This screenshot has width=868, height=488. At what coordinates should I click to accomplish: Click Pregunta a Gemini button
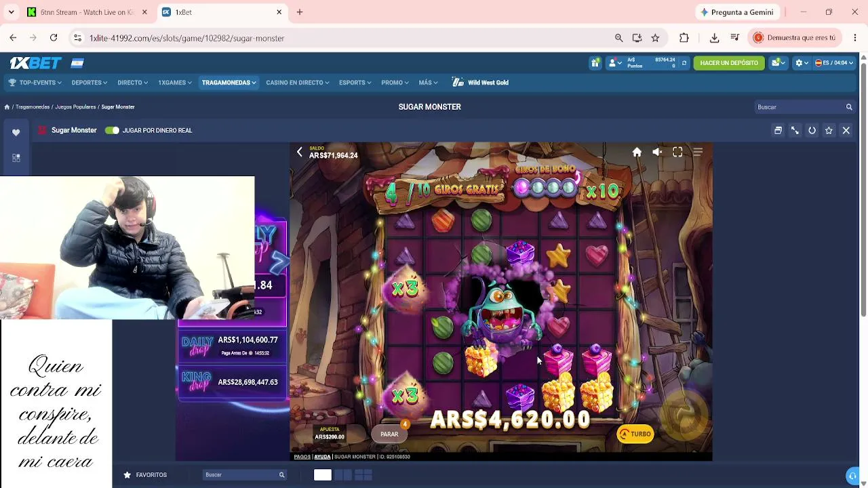coord(737,12)
